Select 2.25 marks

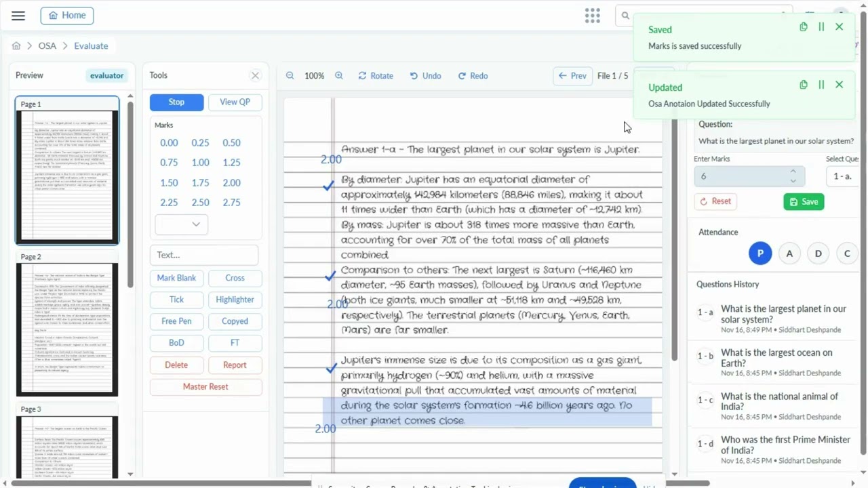[x=169, y=203]
